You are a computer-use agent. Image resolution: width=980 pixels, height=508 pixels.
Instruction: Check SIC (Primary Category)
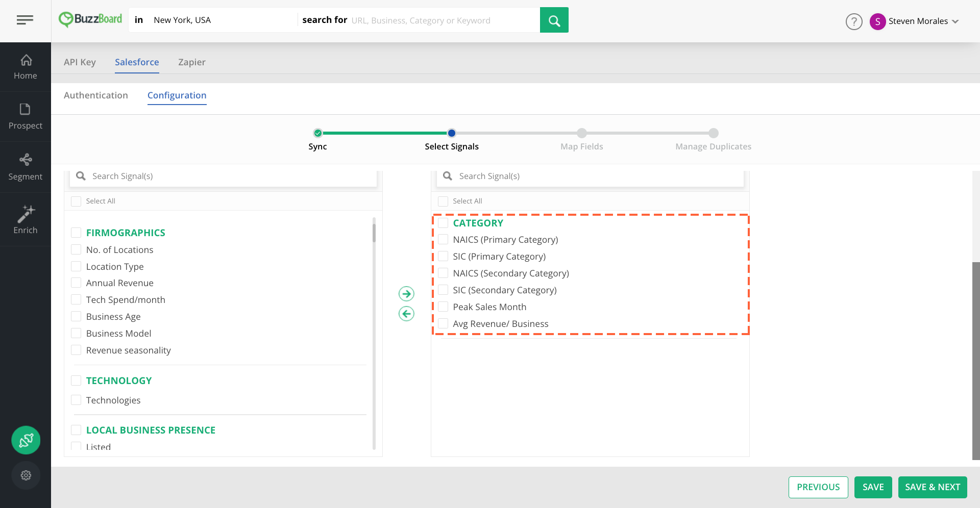point(443,256)
